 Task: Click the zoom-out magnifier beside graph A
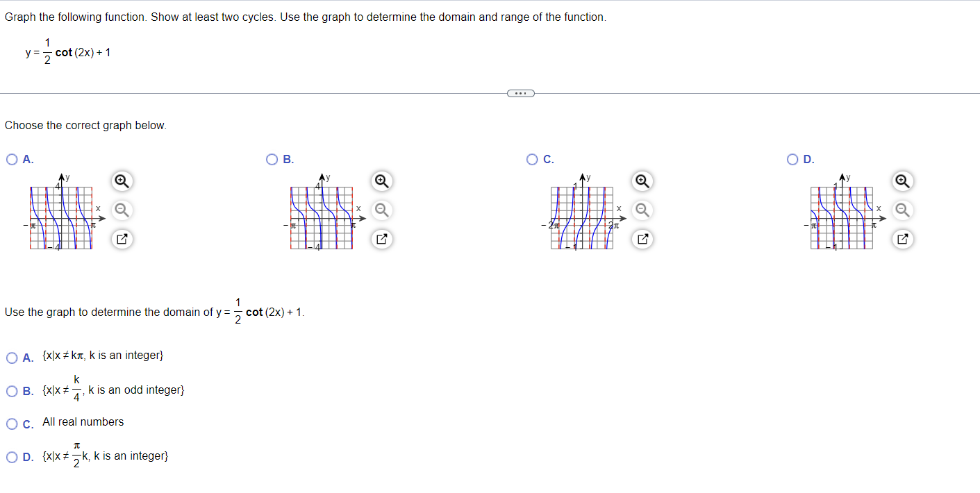[x=122, y=210]
